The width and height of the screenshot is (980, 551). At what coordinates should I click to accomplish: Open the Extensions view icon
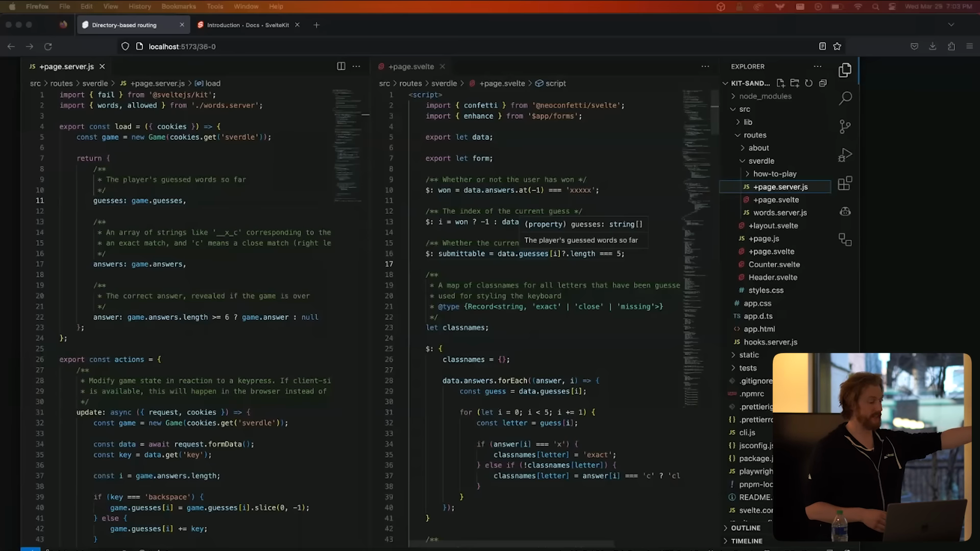tap(845, 183)
